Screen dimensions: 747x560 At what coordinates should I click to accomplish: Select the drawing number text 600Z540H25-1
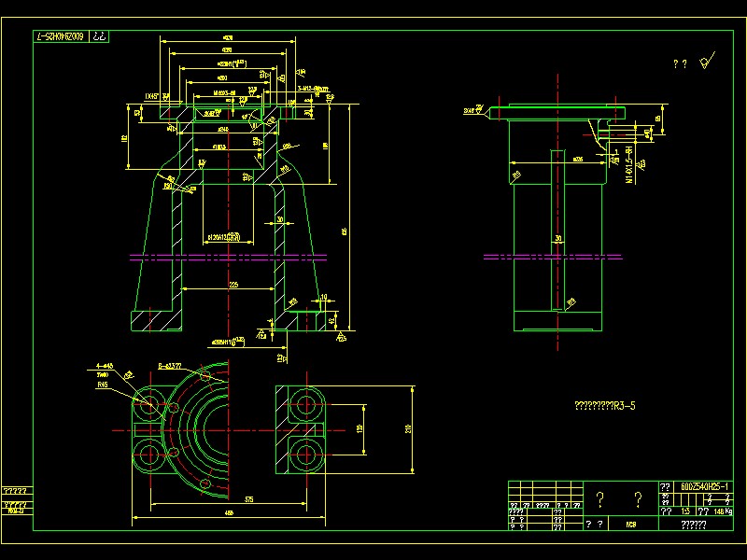click(x=704, y=486)
